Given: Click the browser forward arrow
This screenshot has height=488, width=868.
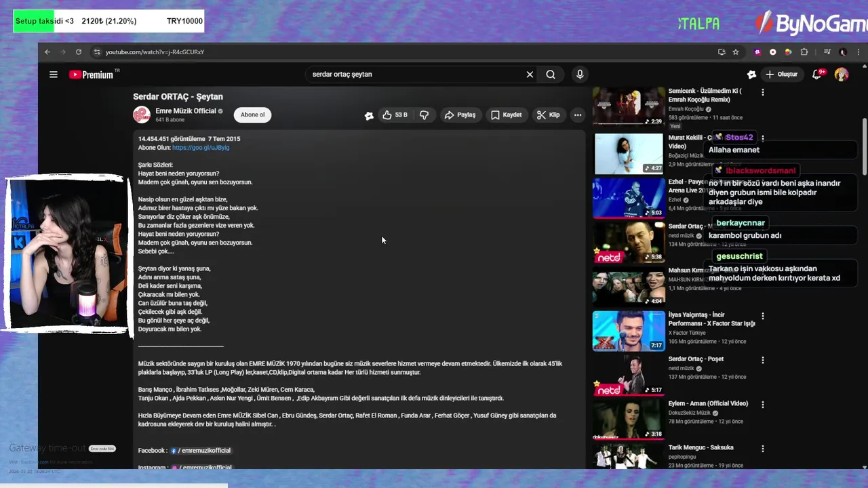Looking at the screenshot, I should tap(63, 52).
